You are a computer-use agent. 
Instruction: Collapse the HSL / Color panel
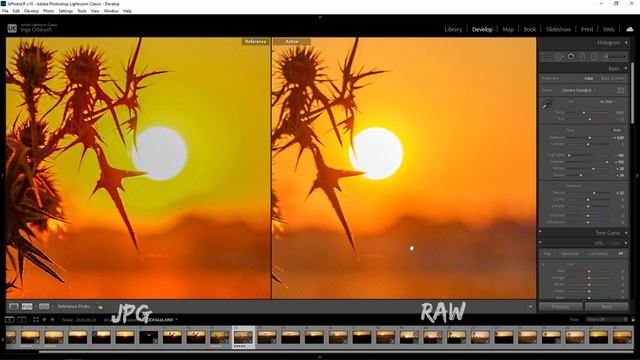(626, 243)
